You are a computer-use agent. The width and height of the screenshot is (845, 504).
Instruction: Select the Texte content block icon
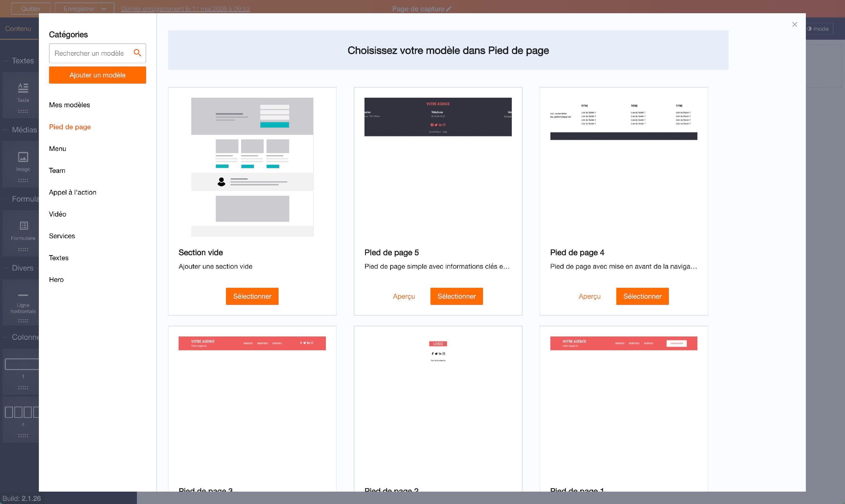[x=23, y=88]
